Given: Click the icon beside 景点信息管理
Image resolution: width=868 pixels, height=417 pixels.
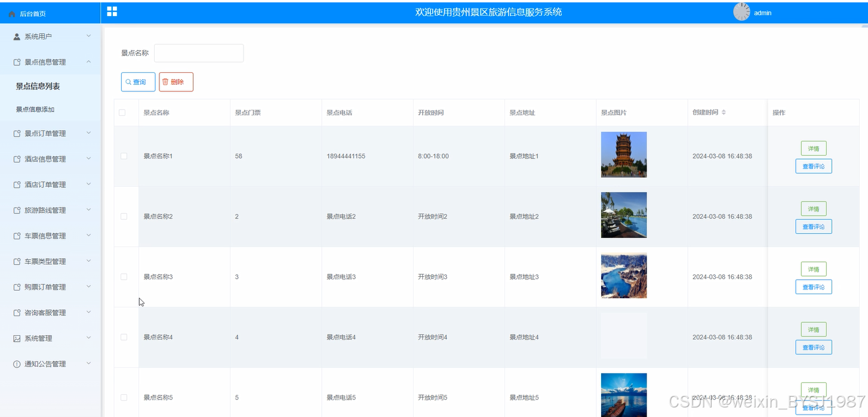Looking at the screenshot, I should tap(17, 62).
